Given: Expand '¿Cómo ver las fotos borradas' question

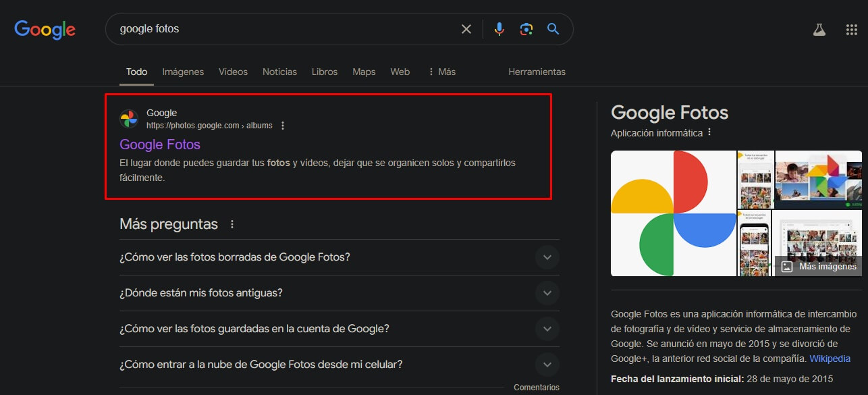Looking at the screenshot, I should click(x=340, y=257).
